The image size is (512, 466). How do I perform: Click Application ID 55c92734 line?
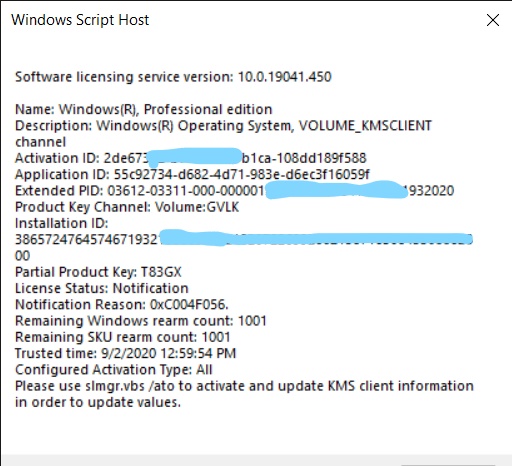pos(192,174)
